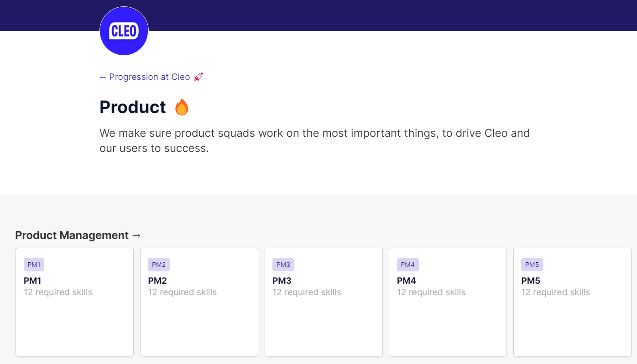Open the PM2 card title

pyautogui.click(x=157, y=281)
